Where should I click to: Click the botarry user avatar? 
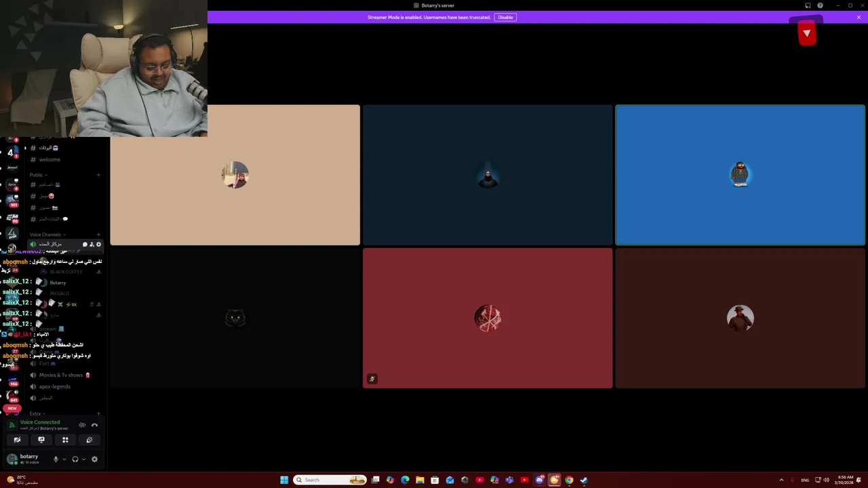click(x=12, y=459)
